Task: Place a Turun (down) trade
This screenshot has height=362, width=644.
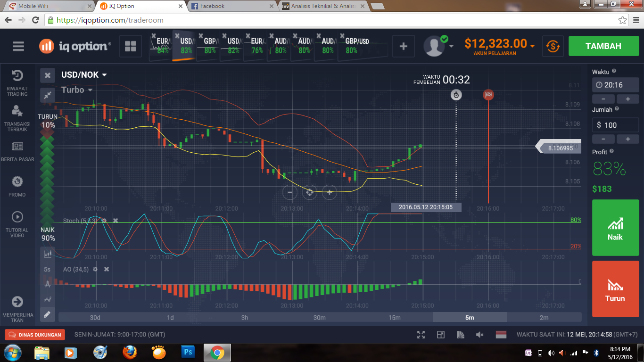Action: [615, 289]
